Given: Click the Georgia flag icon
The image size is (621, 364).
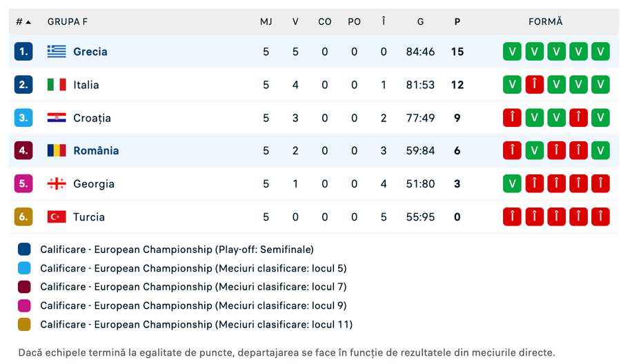Looking at the screenshot, I should click(x=57, y=184).
